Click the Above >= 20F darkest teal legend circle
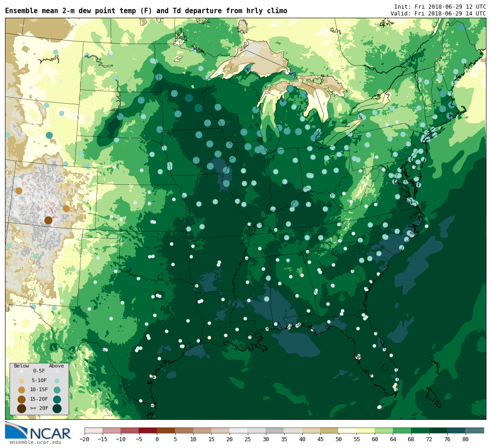The width and height of the screenshot is (491, 448). click(x=57, y=409)
